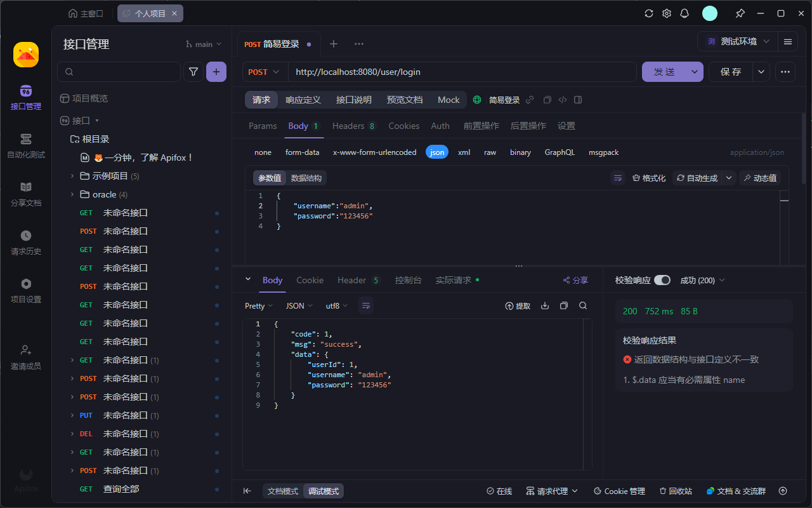Toggle word wrap icon in response toolbar

pos(366,306)
